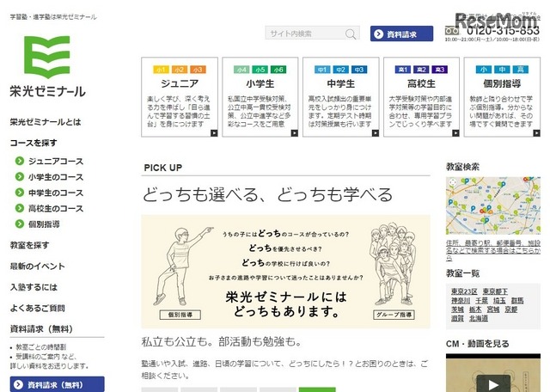Open 最新のイベント in the sidebar

click(x=37, y=266)
